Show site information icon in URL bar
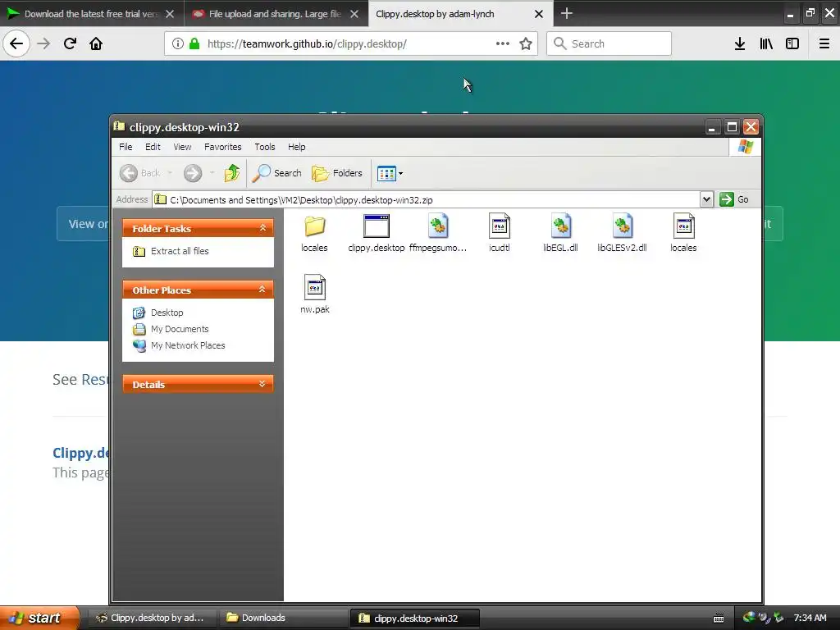This screenshot has height=630, width=840. click(178, 43)
